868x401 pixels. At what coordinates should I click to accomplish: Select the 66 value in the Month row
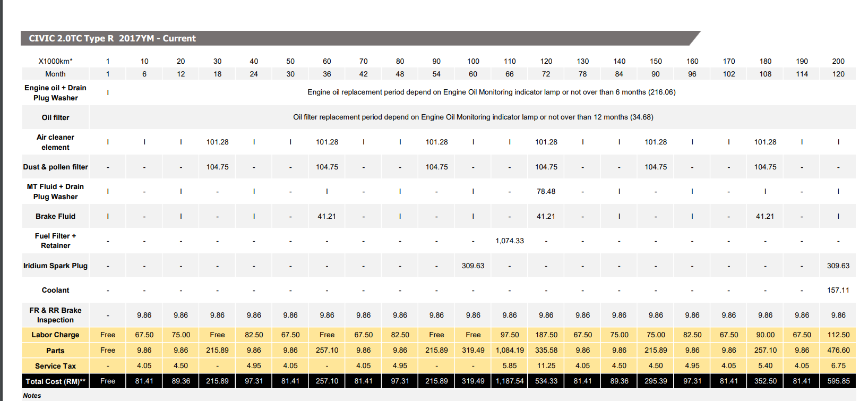(x=510, y=74)
